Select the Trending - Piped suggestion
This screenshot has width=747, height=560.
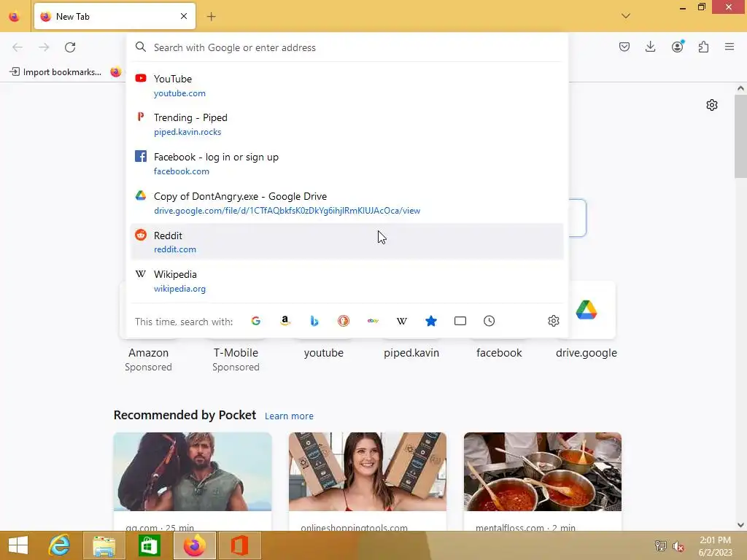[x=347, y=124]
